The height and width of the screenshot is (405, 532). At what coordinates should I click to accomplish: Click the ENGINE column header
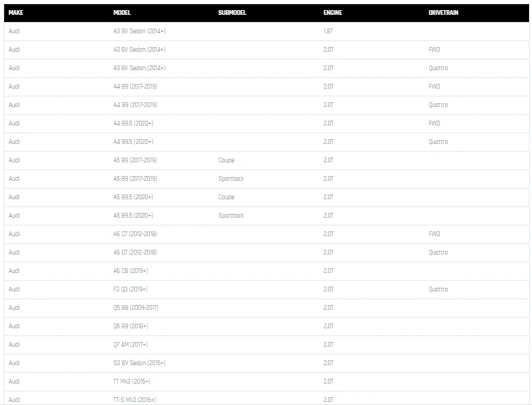[332, 12]
